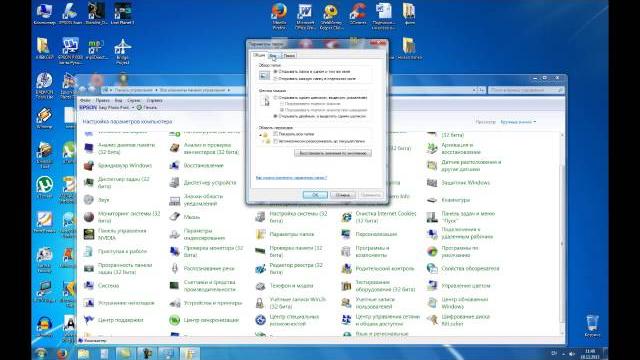Screen dimensions: 640x360
Task: Open Панель управления NVIDIA
Action: (x=115, y=234)
